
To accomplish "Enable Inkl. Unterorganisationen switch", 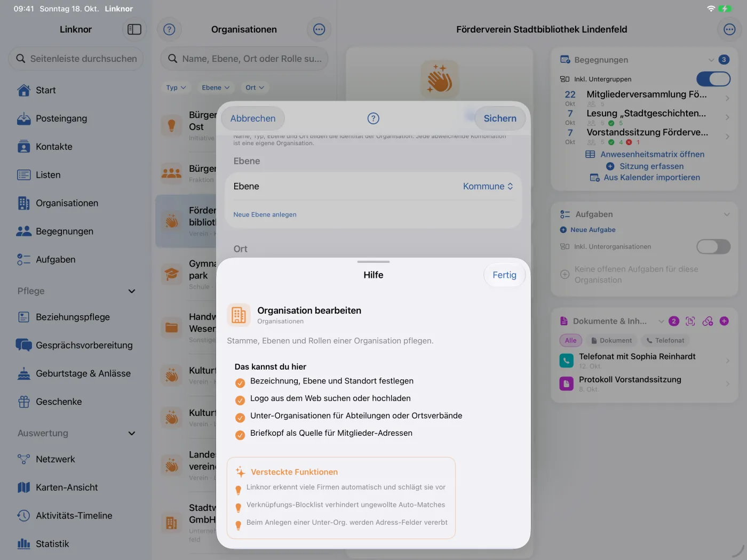I will 713,246.
